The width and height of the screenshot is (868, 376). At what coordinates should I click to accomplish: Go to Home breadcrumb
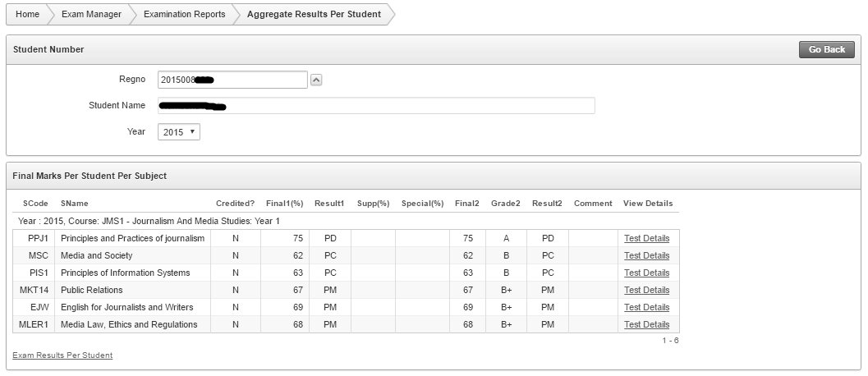point(27,14)
